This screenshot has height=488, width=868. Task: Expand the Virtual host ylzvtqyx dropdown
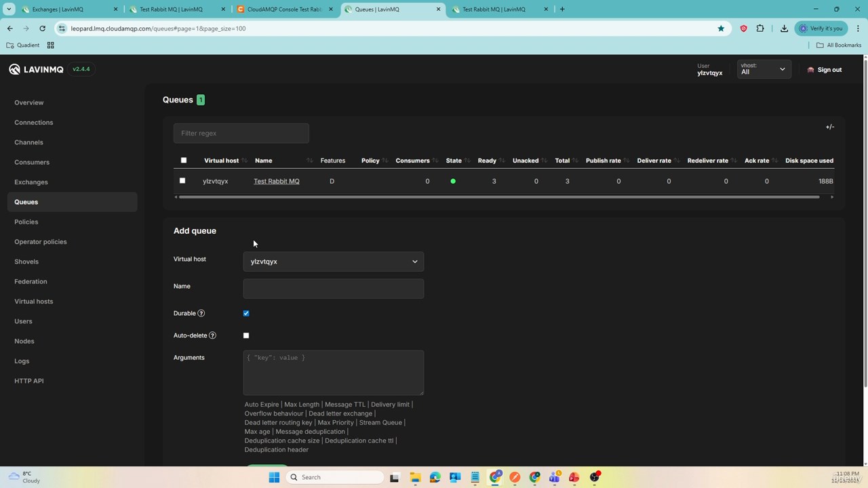click(x=334, y=262)
